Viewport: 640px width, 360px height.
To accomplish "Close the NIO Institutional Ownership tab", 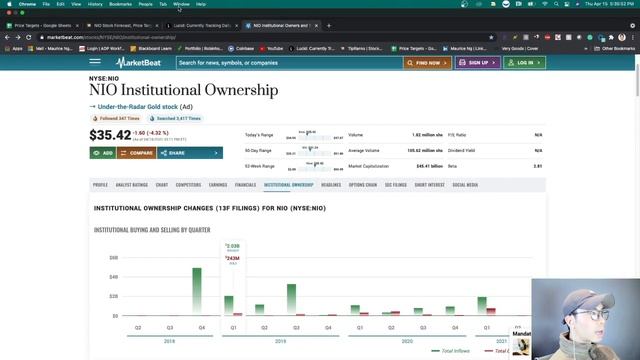I will (x=316, y=25).
